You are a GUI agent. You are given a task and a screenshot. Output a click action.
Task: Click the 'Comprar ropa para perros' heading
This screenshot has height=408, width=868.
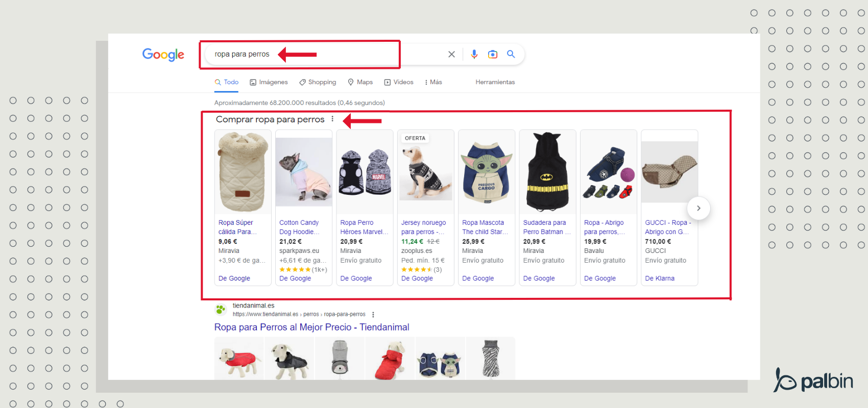tap(270, 119)
